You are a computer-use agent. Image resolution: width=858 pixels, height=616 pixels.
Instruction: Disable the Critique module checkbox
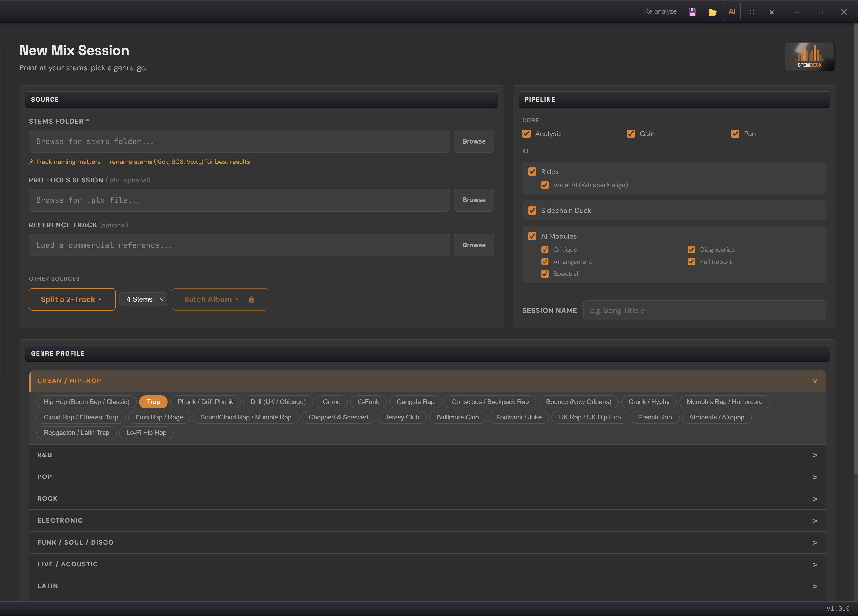(x=545, y=250)
